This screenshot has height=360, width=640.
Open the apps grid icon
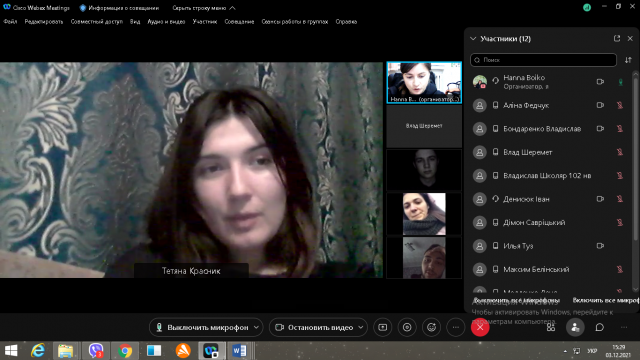point(551,327)
